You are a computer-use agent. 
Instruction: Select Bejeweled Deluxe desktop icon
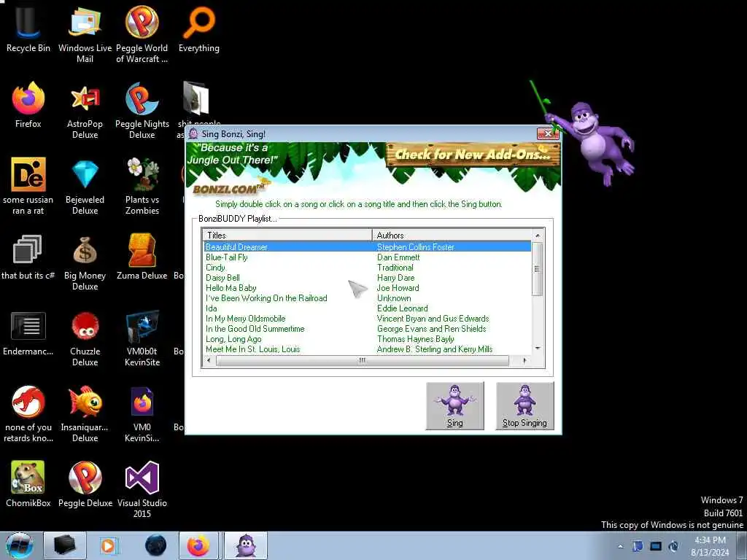(85, 186)
